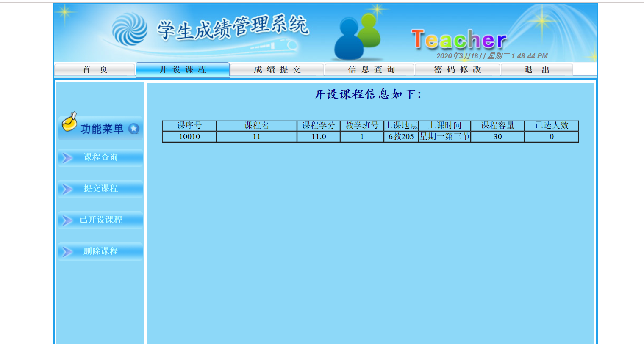Click the arrow icon beside 提交课程
Image resolution: width=644 pixels, height=344 pixels.
pos(68,189)
